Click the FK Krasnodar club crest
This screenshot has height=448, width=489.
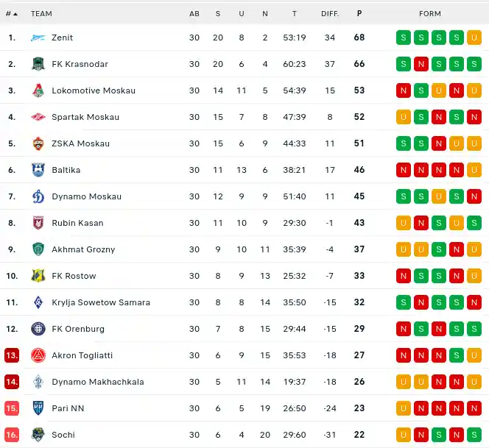click(x=38, y=64)
